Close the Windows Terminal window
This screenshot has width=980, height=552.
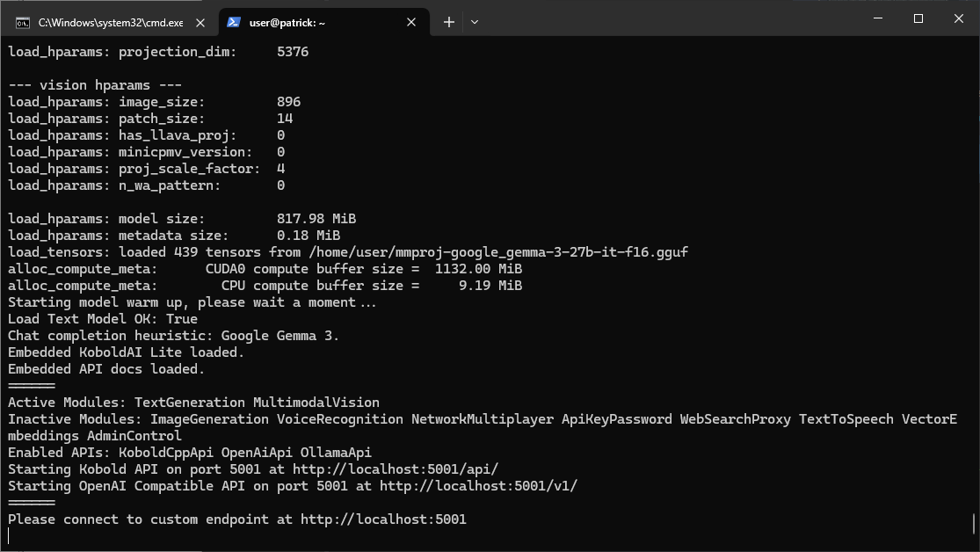point(958,19)
